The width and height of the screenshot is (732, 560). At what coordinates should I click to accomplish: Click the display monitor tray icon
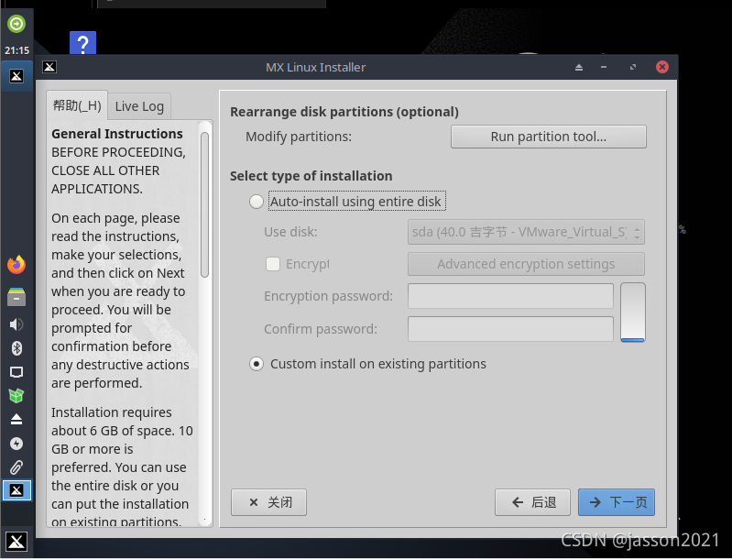[x=16, y=372]
